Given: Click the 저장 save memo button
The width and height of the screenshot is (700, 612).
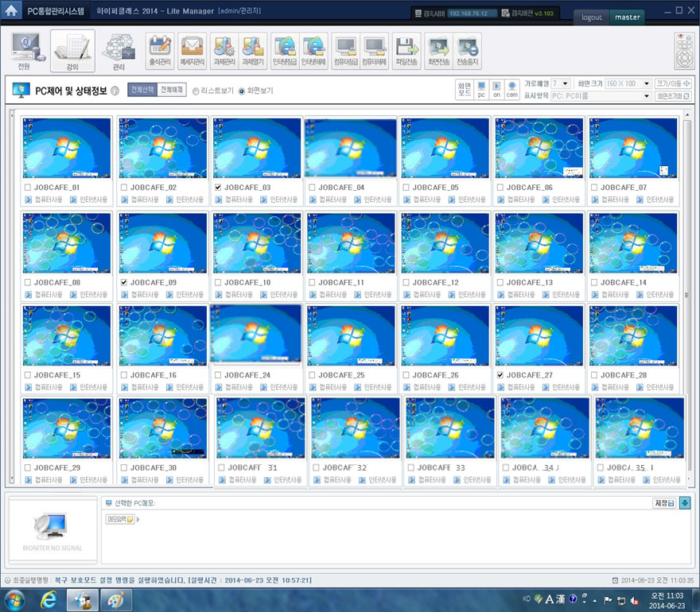Looking at the screenshot, I should (664, 503).
